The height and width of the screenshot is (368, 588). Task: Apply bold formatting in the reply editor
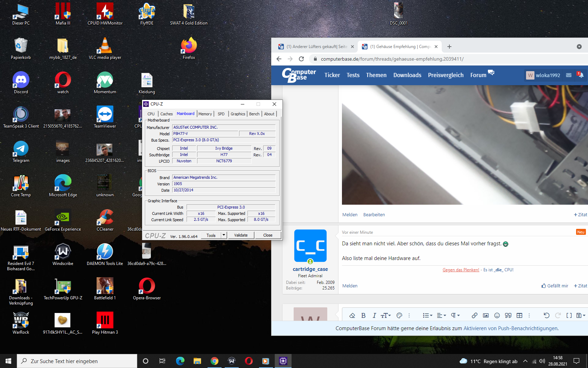363,315
